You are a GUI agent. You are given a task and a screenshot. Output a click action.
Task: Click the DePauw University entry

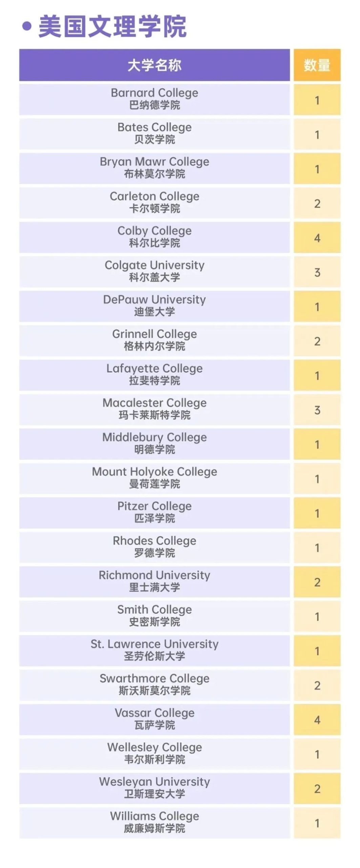click(154, 305)
